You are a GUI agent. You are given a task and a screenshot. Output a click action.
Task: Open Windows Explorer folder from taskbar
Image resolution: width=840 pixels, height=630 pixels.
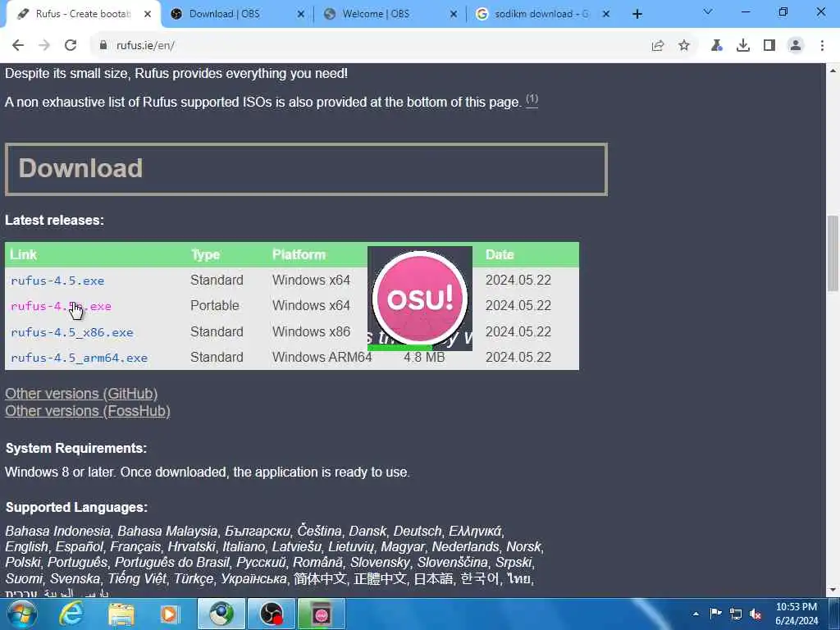click(x=121, y=614)
